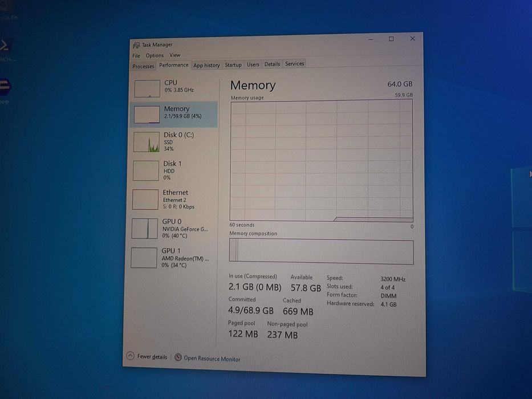Select the Memory sidebar item

(x=174, y=114)
